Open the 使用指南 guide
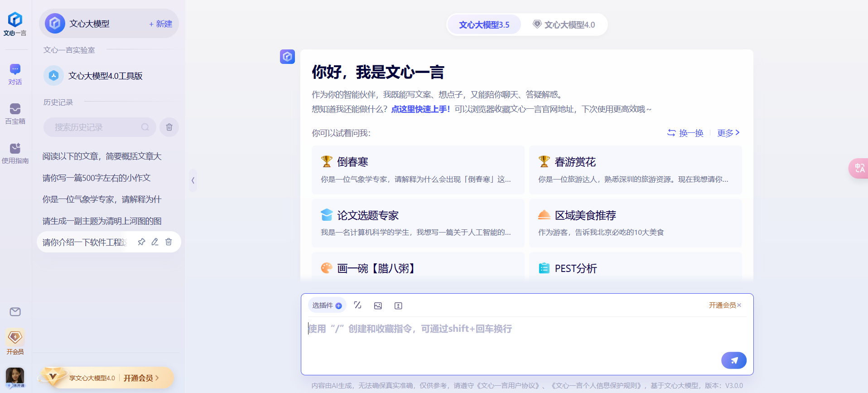 (15, 154)
